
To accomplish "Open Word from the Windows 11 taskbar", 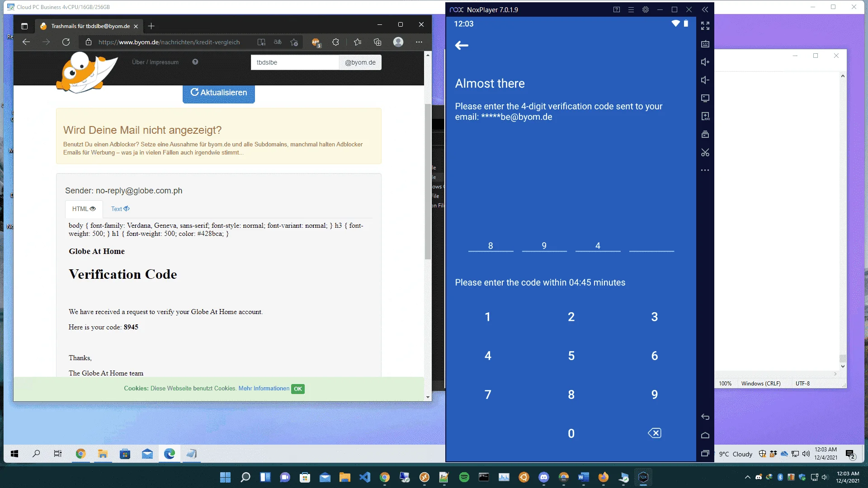I will 583,477.
